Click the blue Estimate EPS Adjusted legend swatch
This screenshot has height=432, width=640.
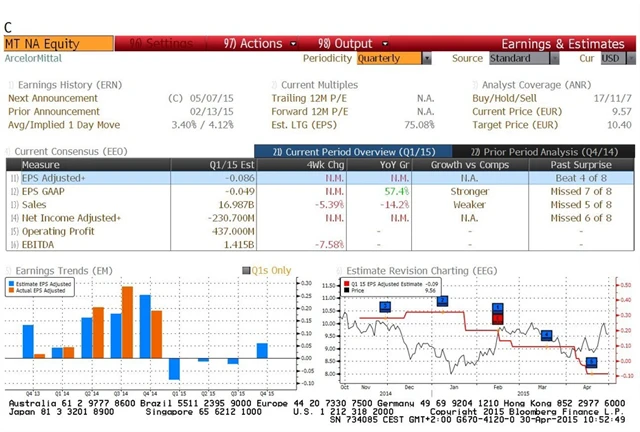[x=14, y=285]
